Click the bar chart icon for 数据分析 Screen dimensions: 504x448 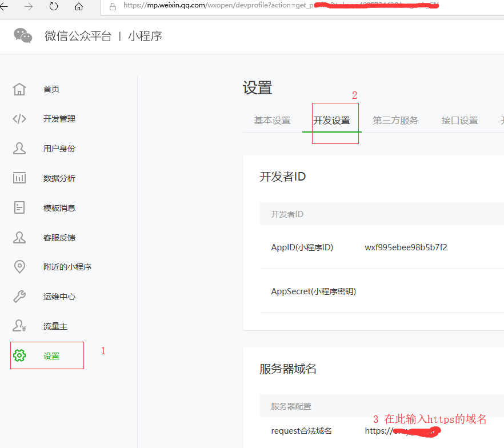pos(19,178)
